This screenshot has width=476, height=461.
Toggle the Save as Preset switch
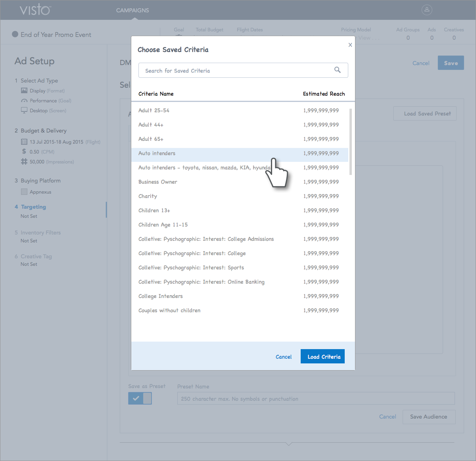[x=140, y=398]
